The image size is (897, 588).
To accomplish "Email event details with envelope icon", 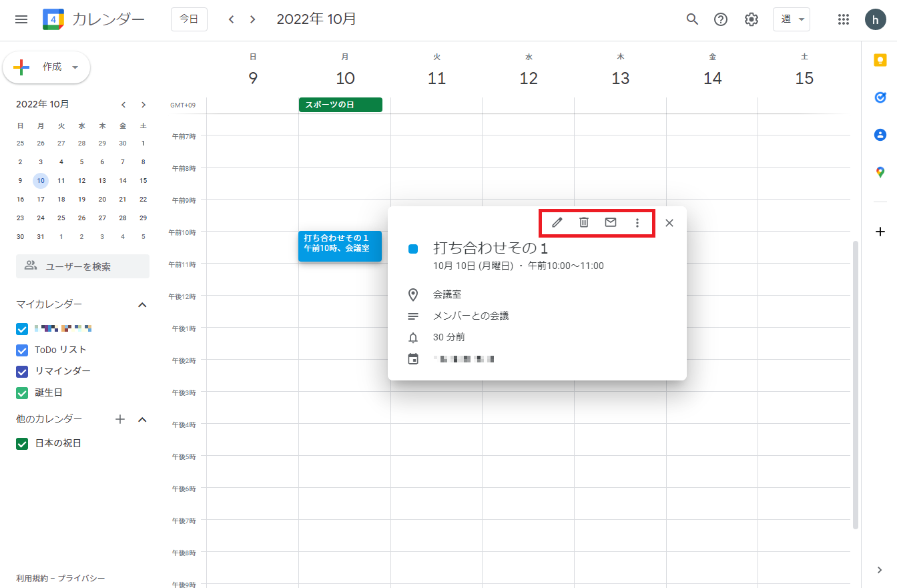I will click(610, 223).
